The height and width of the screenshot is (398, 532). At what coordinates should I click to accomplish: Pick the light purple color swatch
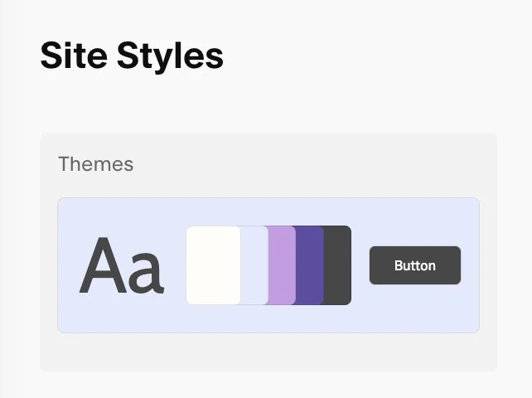[282, 265]
